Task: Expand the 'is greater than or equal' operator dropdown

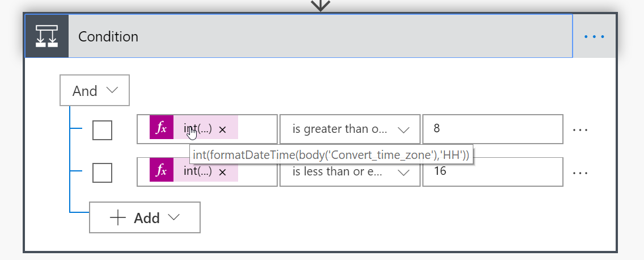Action: pyautogui.click(x=350, y=129)
